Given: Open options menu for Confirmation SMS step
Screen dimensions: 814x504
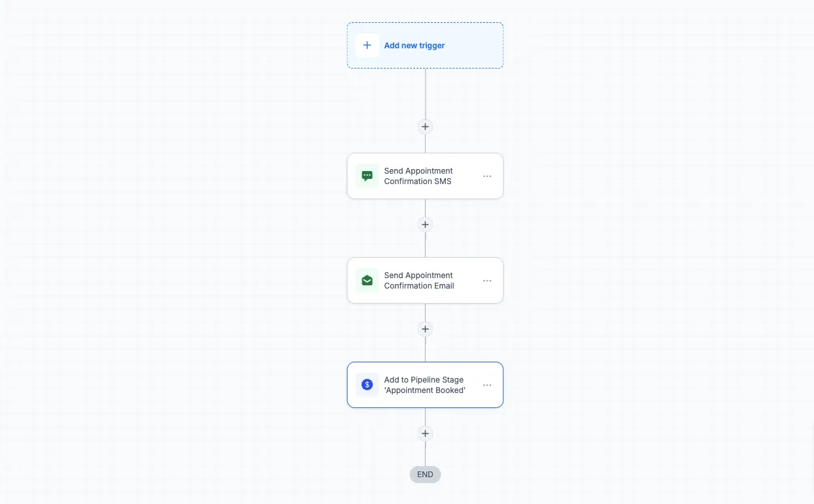Looking at the screenshot, I should (487, 176).
